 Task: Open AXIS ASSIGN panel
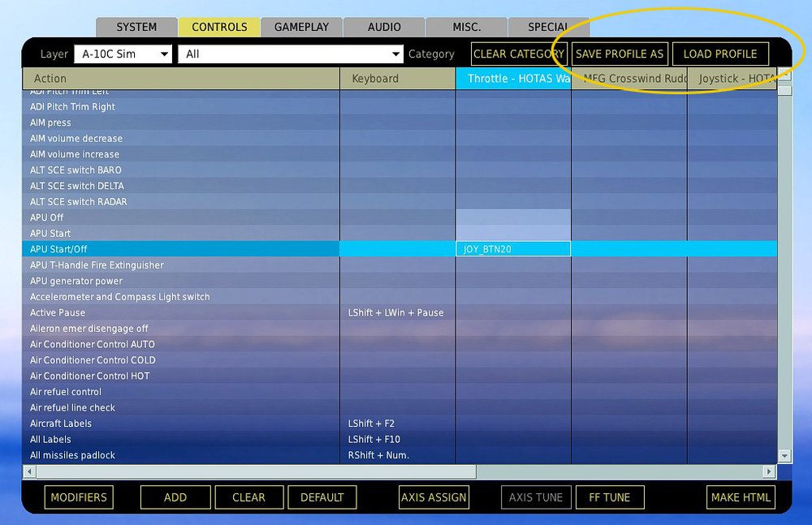(434, 497)
